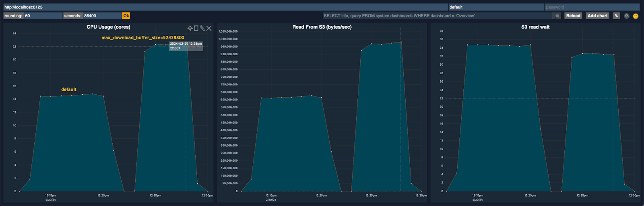Edit the CPU Usage chart query
The image size is (644, 206).
[x=202, y=28]
